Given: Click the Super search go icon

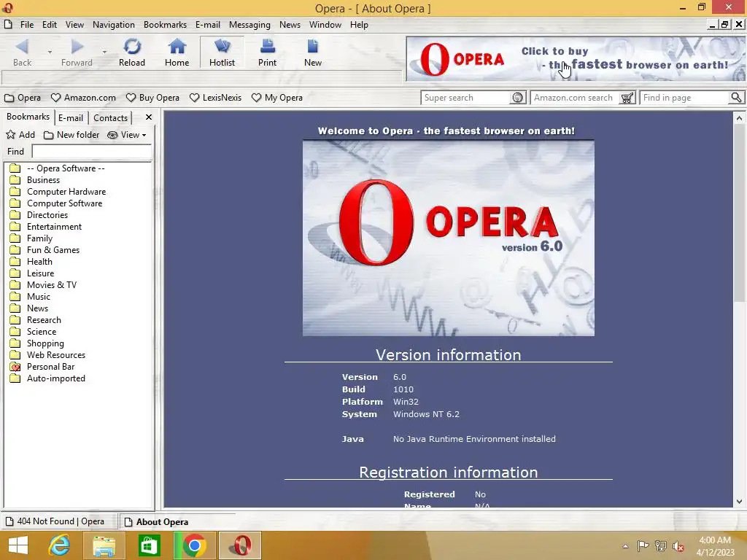Looking at the screenshot, I should pyautogui.click(x=518, y=98).
